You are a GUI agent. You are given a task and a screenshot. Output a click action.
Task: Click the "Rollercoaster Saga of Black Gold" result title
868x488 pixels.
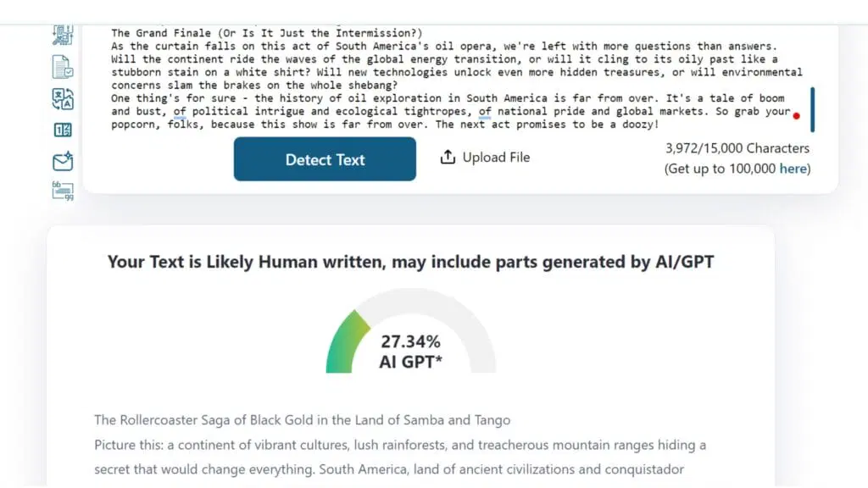tap(302, 420)
